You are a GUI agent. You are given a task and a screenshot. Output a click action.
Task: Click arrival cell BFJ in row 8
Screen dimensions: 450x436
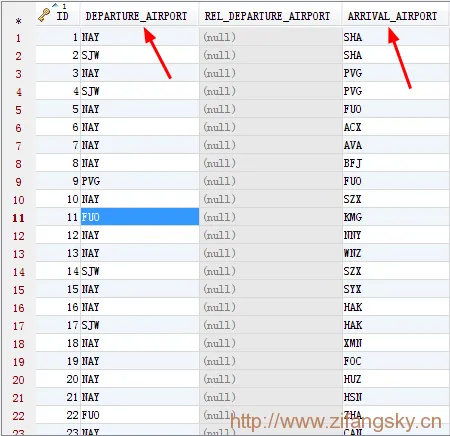(x=396, y=163)
